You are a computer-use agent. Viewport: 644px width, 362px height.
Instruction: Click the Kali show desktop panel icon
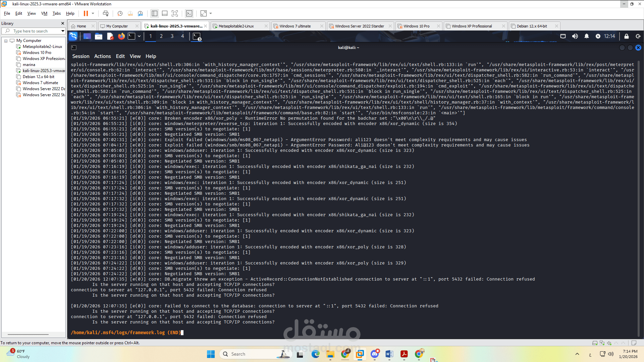(87, 36)
